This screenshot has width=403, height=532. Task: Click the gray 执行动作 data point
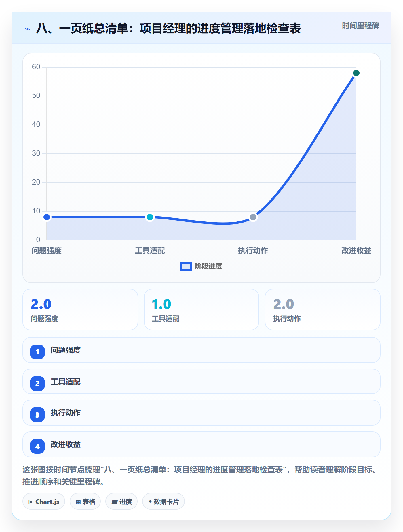point(253,217)
